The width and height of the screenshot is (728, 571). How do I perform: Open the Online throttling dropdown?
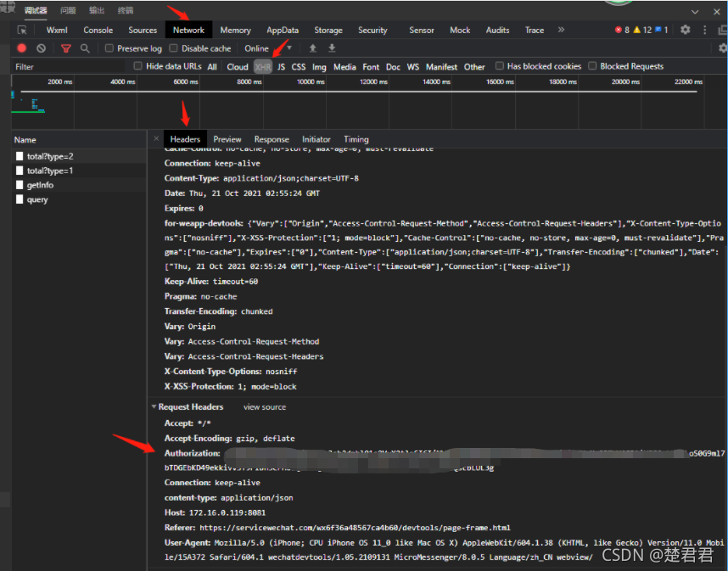click(268, 48)
